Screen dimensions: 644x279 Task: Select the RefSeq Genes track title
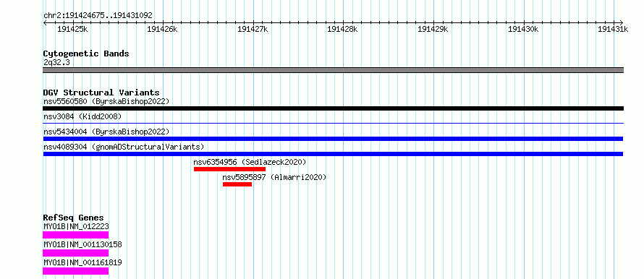coord(74,218)
